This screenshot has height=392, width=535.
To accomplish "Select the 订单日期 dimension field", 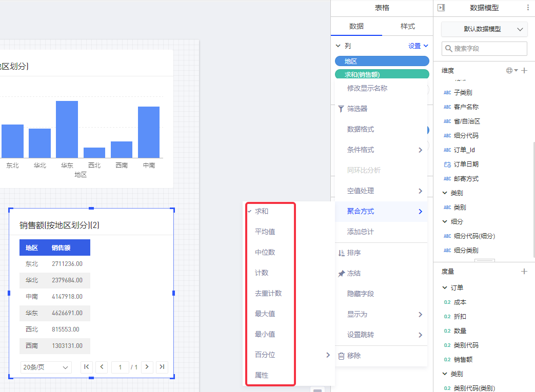I will [x=466, y=164].
